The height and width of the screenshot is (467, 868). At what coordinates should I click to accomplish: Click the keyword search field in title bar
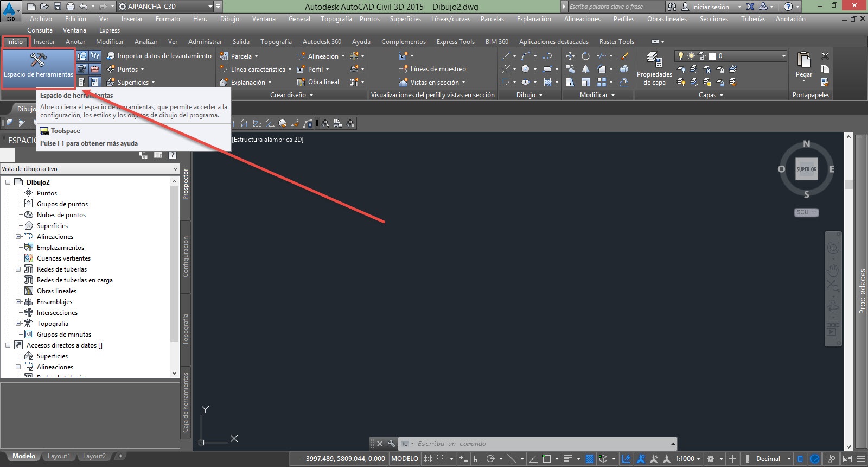[x=616, y=7]
